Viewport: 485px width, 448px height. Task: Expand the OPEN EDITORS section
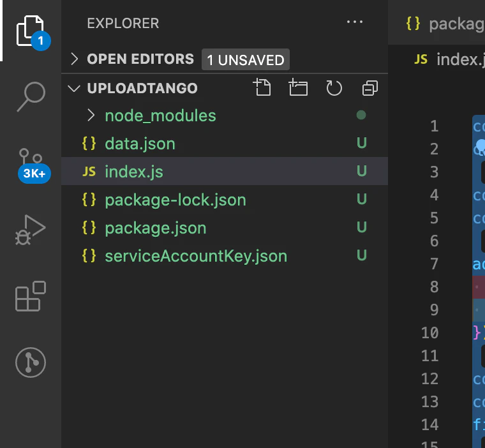point(74,59)
